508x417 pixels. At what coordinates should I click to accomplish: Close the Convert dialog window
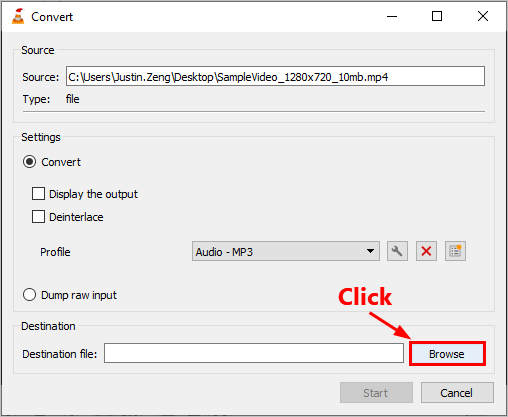[483, 16]
